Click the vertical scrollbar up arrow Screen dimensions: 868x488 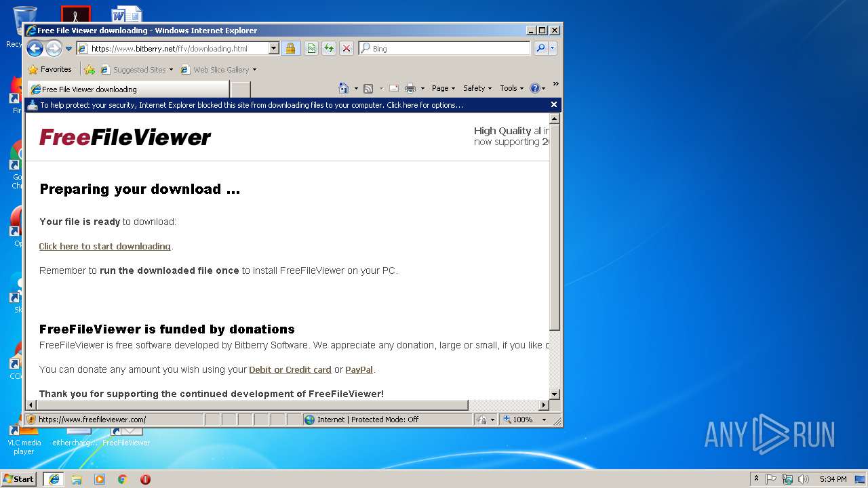[x=554, y=119]
